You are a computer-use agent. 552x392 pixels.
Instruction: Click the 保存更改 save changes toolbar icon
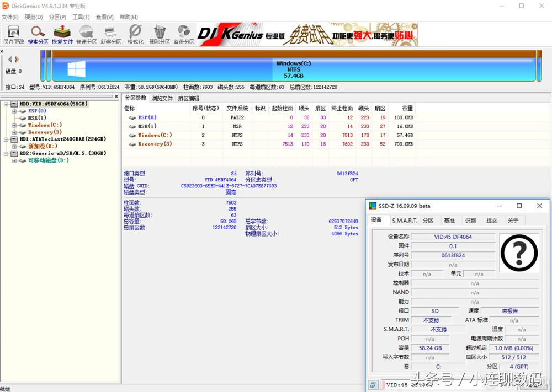(x=14, y=34)
